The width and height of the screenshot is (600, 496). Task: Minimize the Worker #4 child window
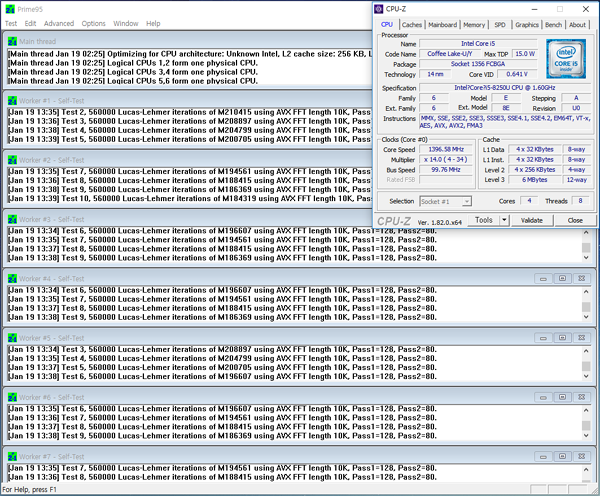pos(543,279)
